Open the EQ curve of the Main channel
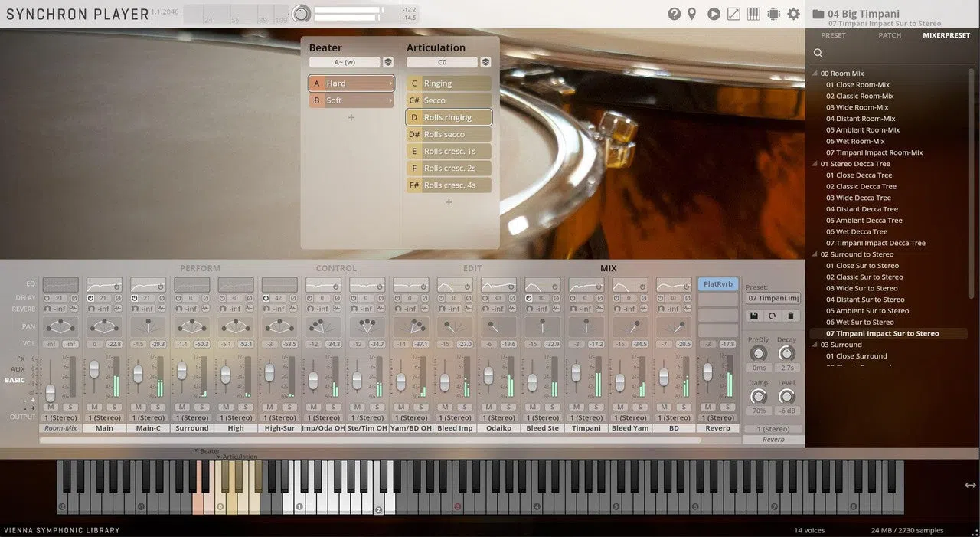The width and height of the screenshot is (980, 537). point(104,285)
